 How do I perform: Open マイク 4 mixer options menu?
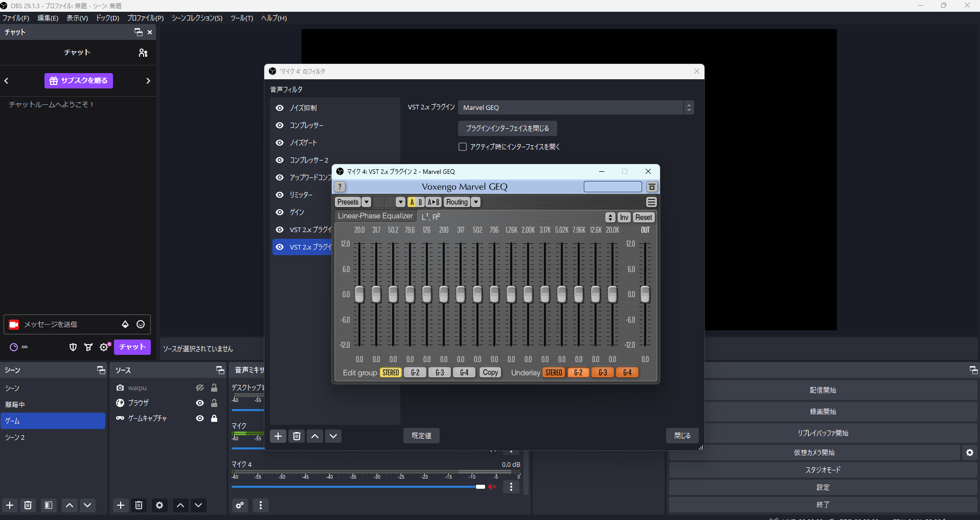tap(511, 487)
